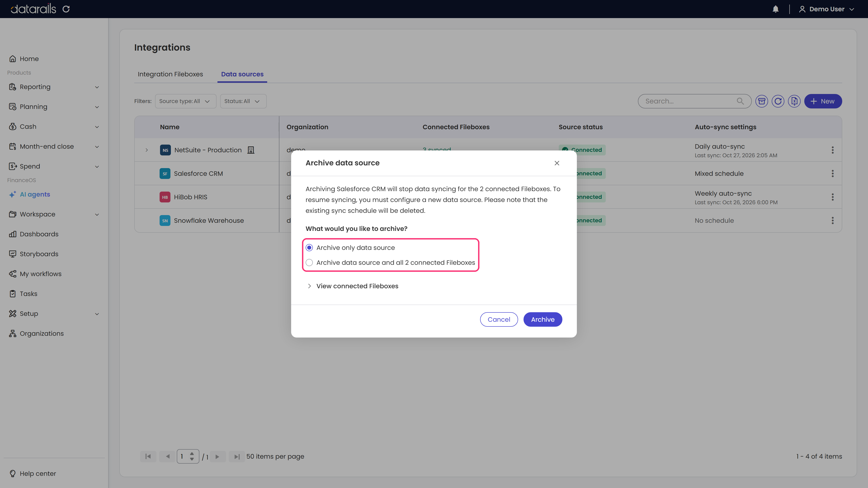Open the Salesforce CRM row three-dot menu
Screen dimensions: 868x488
tap(832, 174)
